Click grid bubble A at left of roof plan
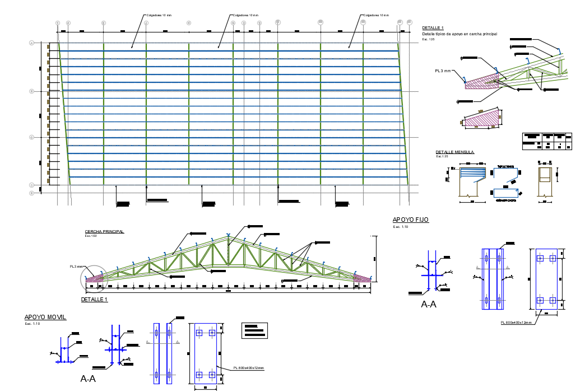585x392 pixels. pyautogui.click(x=32, y=43)
